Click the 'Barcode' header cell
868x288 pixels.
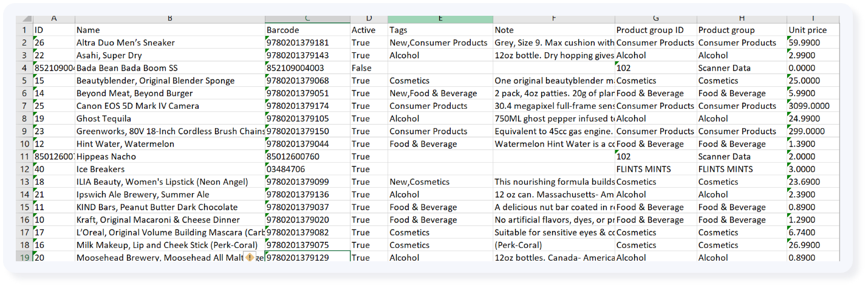307,30
